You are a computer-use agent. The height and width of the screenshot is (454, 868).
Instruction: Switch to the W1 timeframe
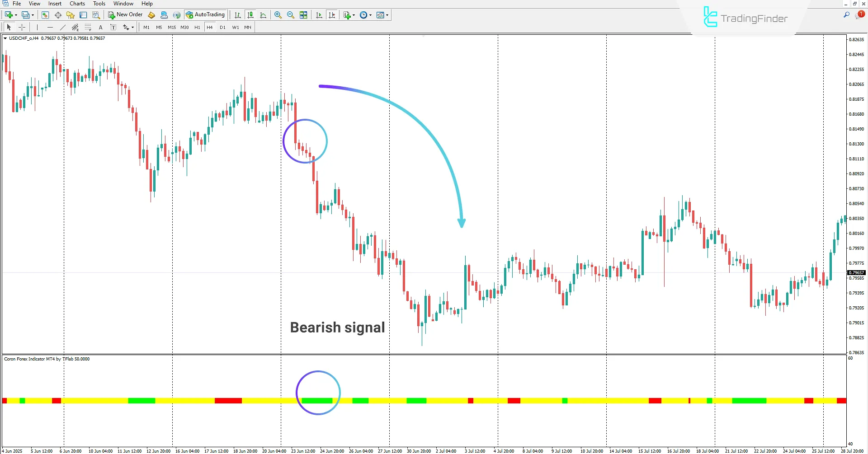[x=236, y=28]
